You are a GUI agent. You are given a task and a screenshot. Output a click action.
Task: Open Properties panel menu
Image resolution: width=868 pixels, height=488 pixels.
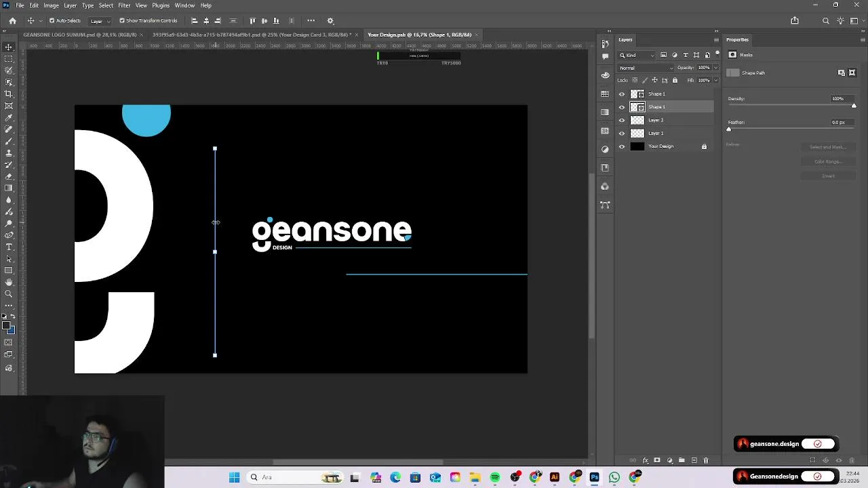pos(862,40)
